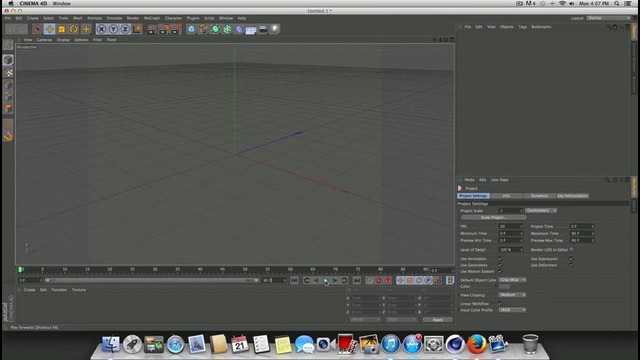
Task: Open the Default Object Color dropdown
Action: (513, 280)
